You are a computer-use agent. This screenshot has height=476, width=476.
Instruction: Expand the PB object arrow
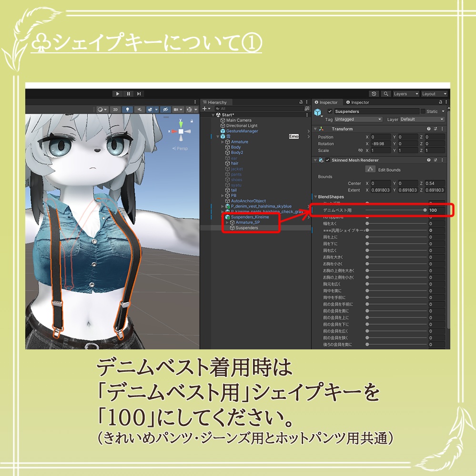pyautogui.click(x=223, y=196)
